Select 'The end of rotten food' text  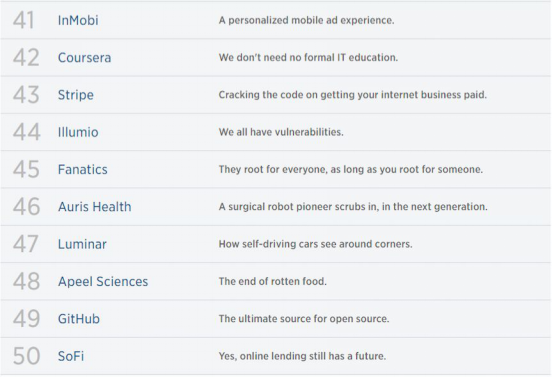pos(273,282)
